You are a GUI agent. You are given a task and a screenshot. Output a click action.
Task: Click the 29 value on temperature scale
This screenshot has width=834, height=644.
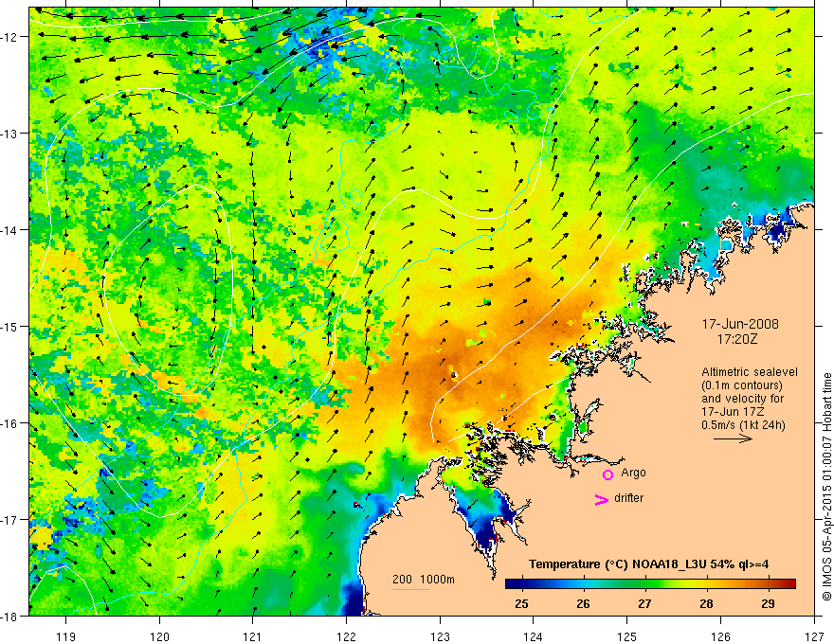(x=768, y=603)
